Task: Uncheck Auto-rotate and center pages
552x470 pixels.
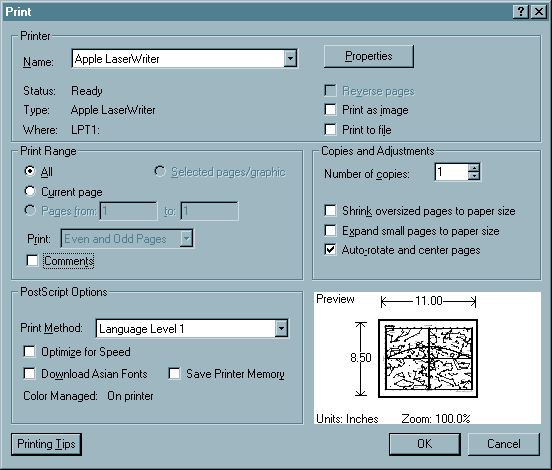Action: 330,250
